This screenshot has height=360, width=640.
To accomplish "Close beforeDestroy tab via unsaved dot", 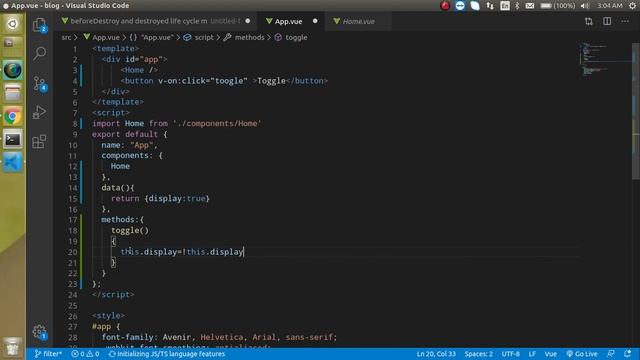I will [248, 21].
